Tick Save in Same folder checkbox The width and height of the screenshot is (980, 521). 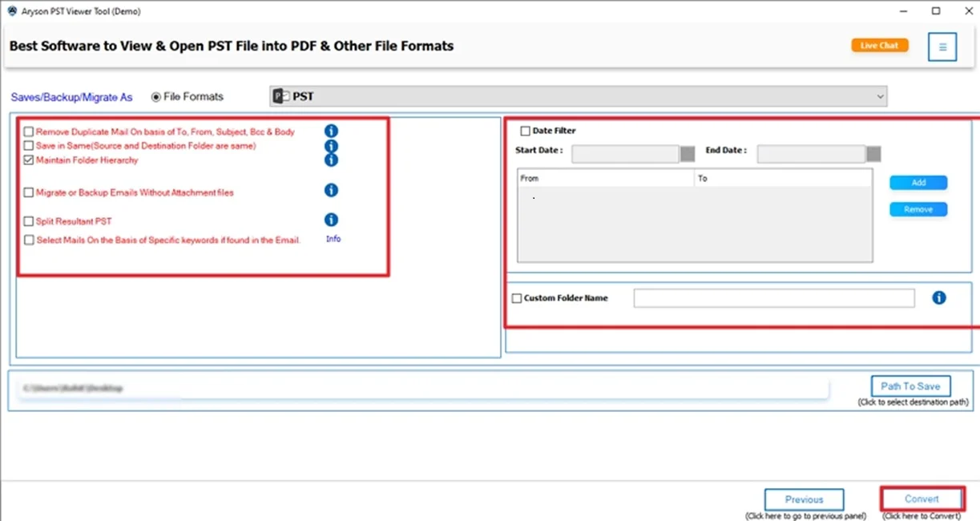tap(29, 146)
